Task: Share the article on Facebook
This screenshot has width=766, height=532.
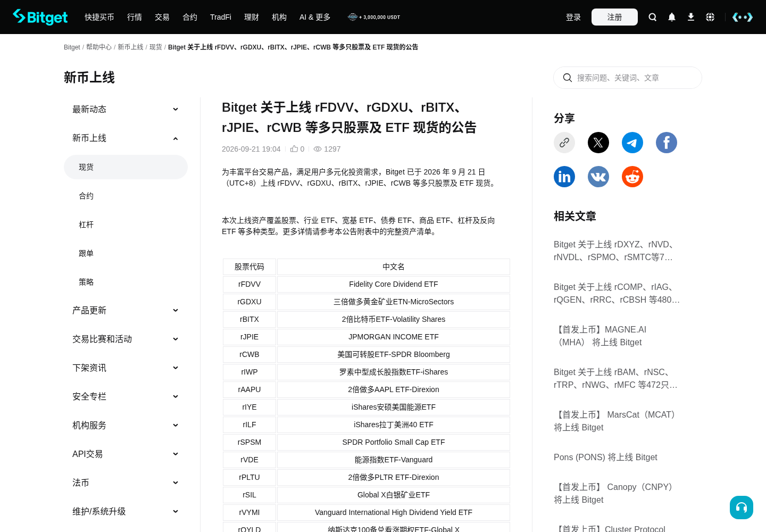Action: click(667, 143)
